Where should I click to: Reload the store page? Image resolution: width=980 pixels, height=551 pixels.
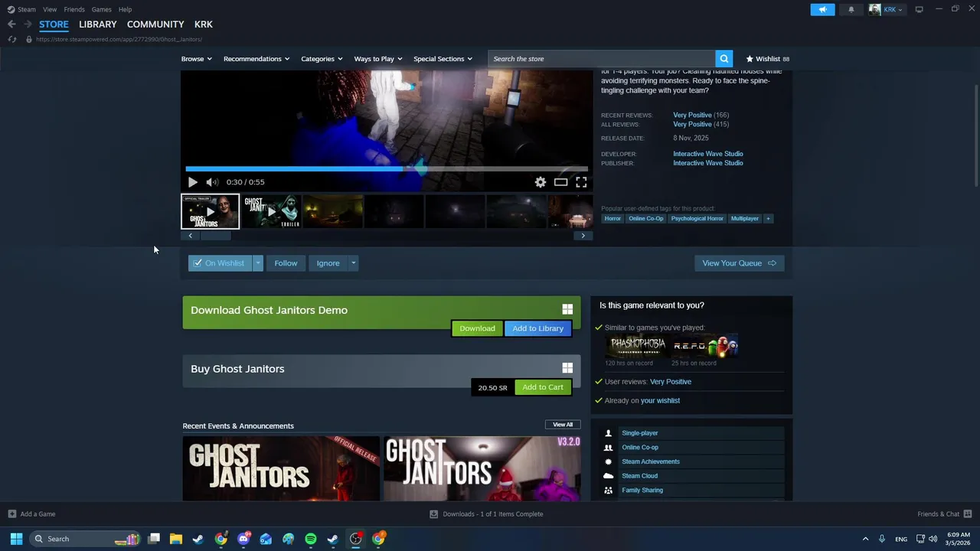[11, 39]
